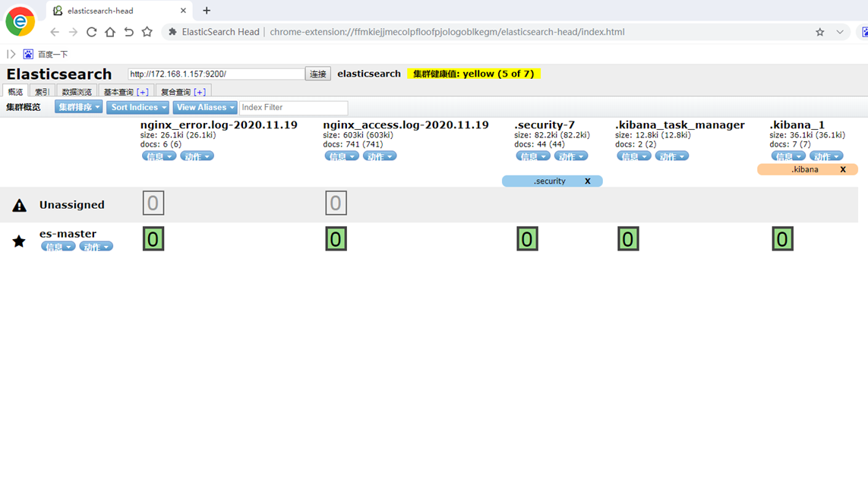Viewport: 868px width, 495px height.
Task: Expand the address bar dropdown chevron
Action: click(840, 32)
